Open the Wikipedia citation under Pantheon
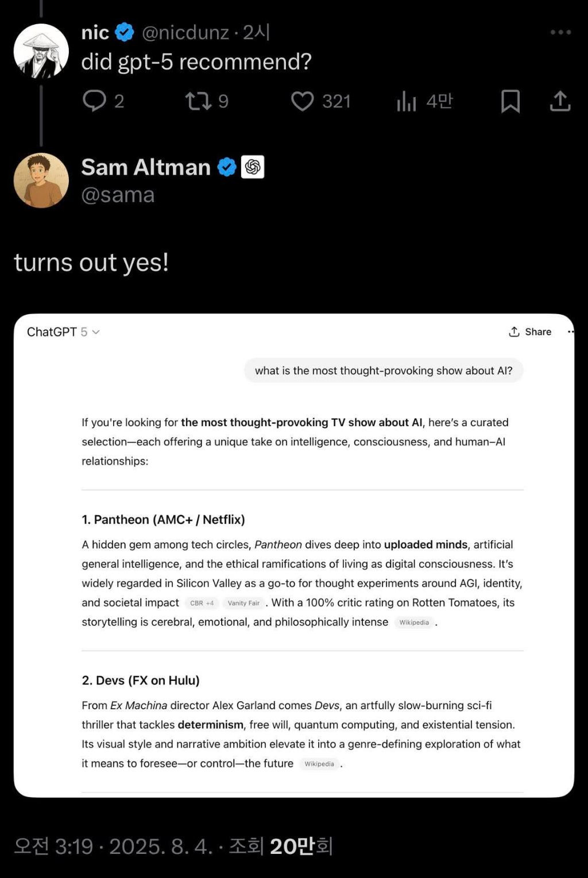The width and height of the screenshot is (588, 878). click(414, 622)
